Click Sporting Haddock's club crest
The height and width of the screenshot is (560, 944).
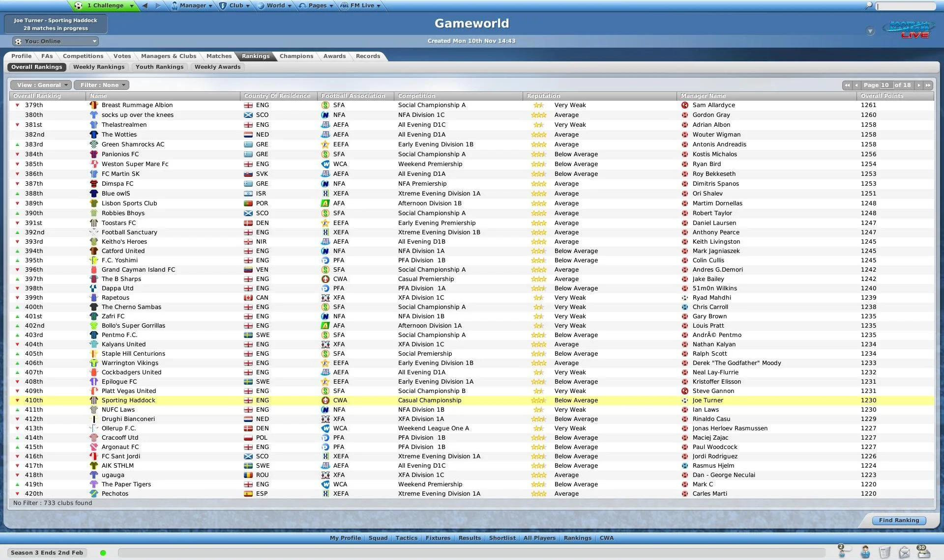pos(94,400)
